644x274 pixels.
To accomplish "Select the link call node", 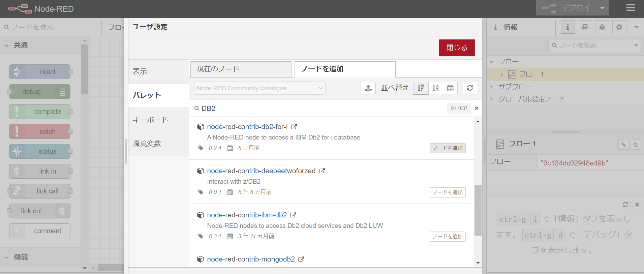I will 40,191.
